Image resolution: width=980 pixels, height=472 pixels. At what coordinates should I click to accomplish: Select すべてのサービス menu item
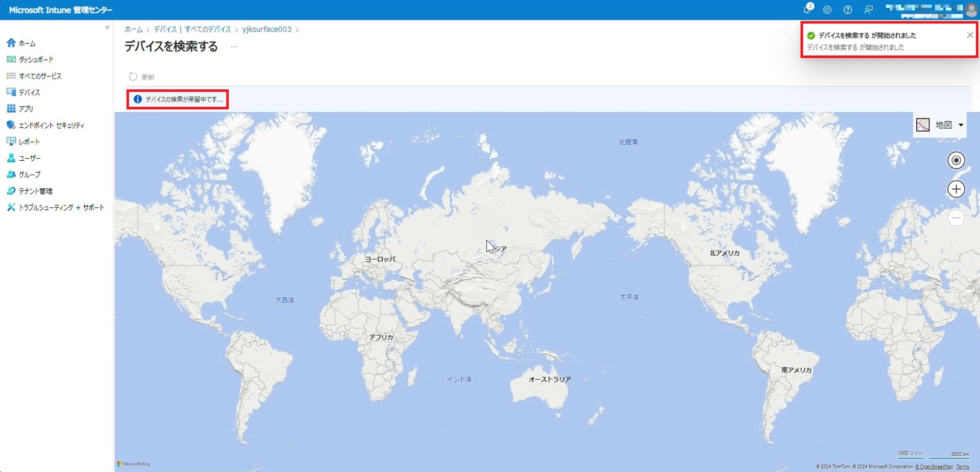coord(40,76)
